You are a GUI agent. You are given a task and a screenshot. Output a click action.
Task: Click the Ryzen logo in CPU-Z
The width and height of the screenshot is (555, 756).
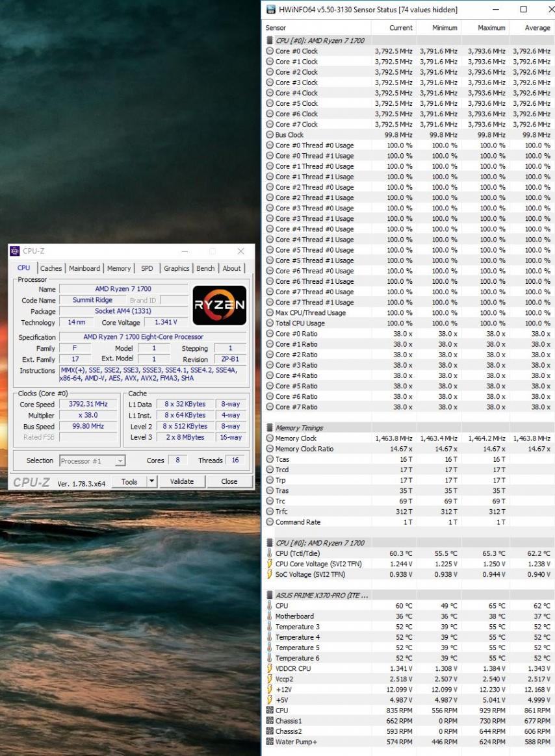click(220, 305)
